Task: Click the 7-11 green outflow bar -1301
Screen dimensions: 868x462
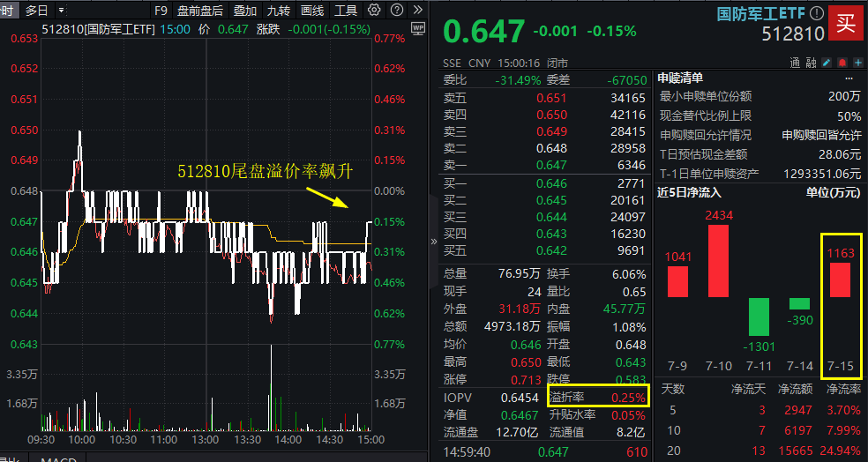Action: [x=759, y=317]
